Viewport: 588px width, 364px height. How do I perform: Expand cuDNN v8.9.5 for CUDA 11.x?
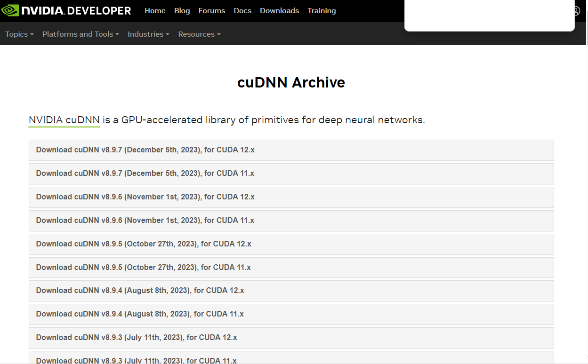click(x=144, y=267)
